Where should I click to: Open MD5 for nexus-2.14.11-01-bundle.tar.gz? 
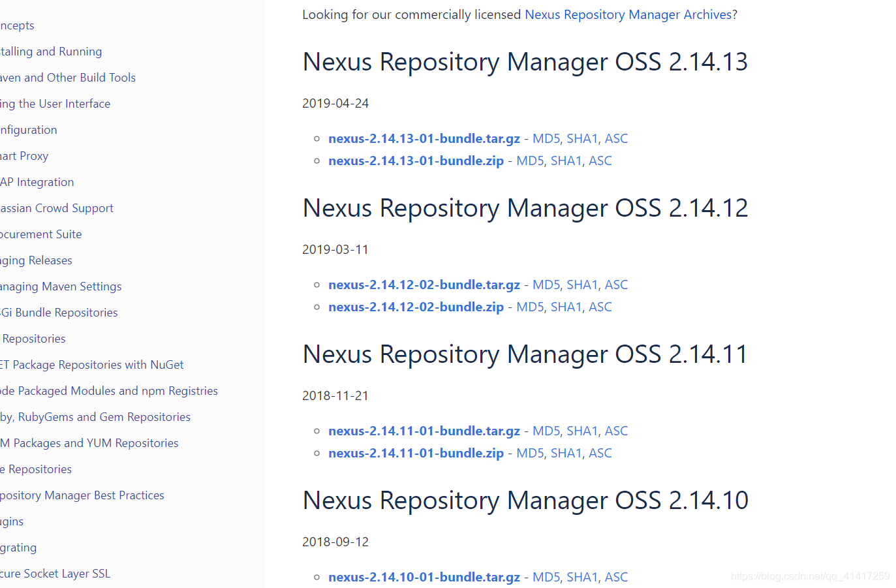click(546, 431)
